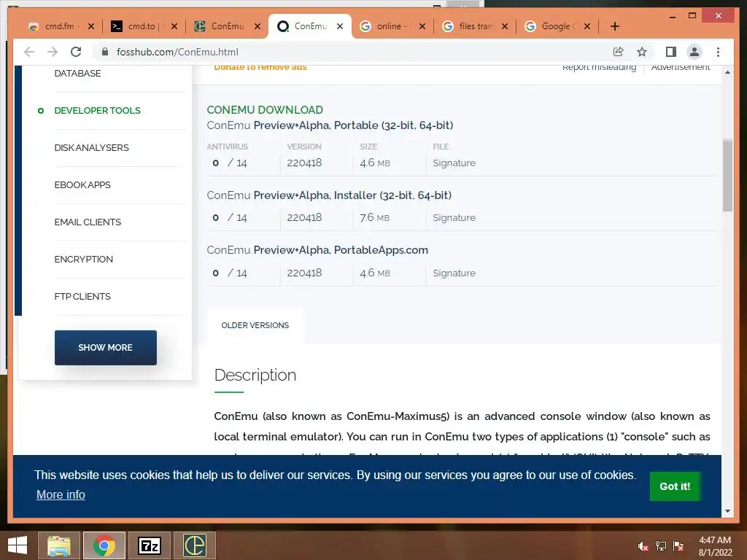The image size is (747, 560).
Task: Click the Show More button
Action: point(105,348)
